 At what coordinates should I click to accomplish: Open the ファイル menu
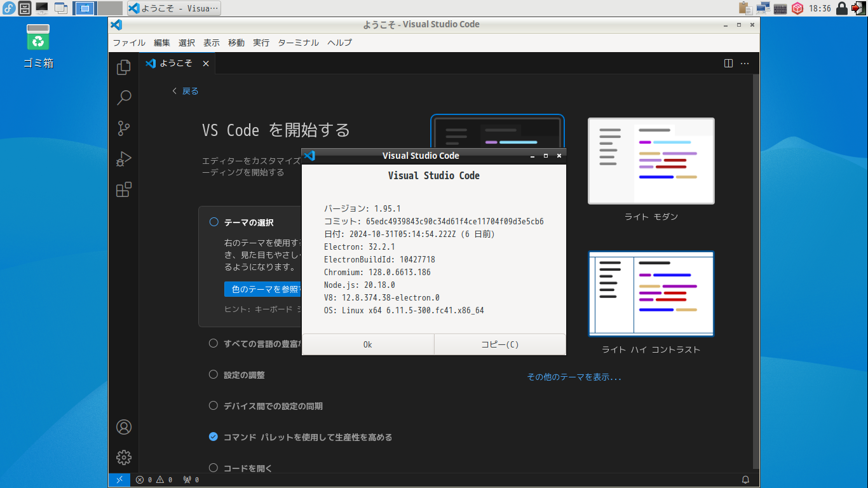129,43
